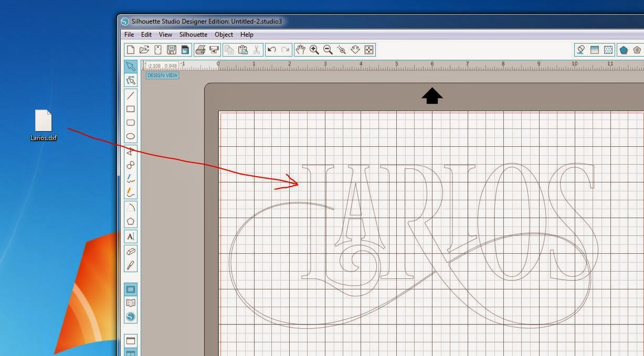The height and width of the screenshot is (356, 644).
Task: Print the design with the printer icon
Action: click(x=200, y=50)
